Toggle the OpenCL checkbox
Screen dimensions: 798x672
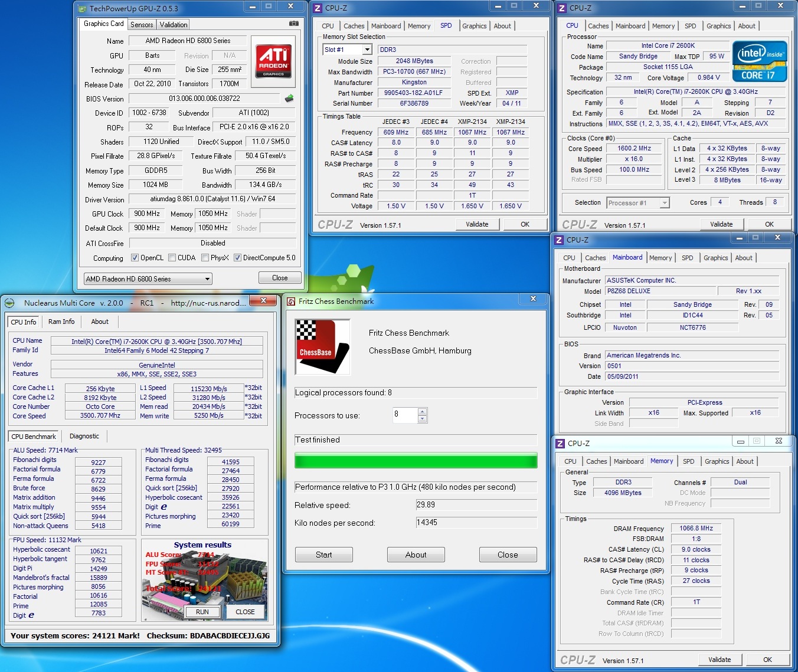135,258
